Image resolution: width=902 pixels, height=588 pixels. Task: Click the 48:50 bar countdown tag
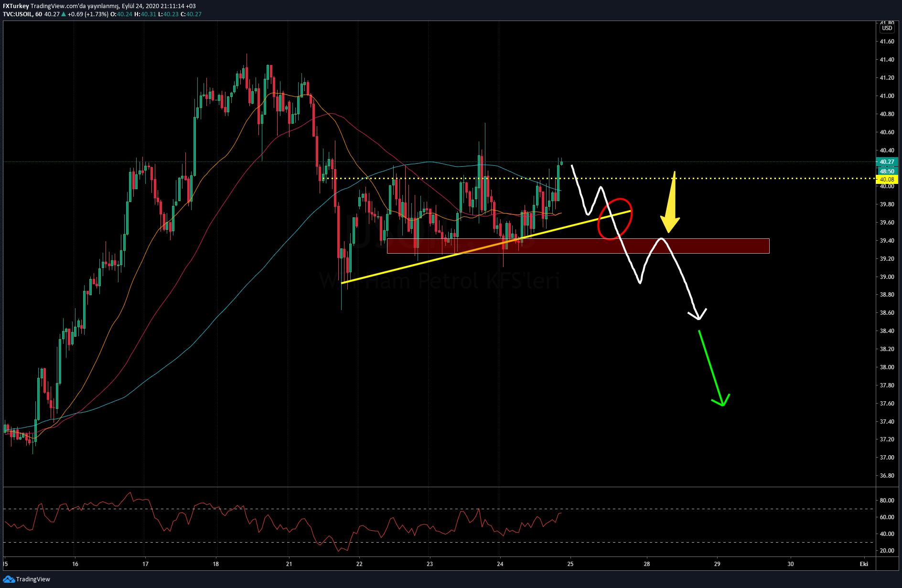pyautogui.click(x=887, y=171)
